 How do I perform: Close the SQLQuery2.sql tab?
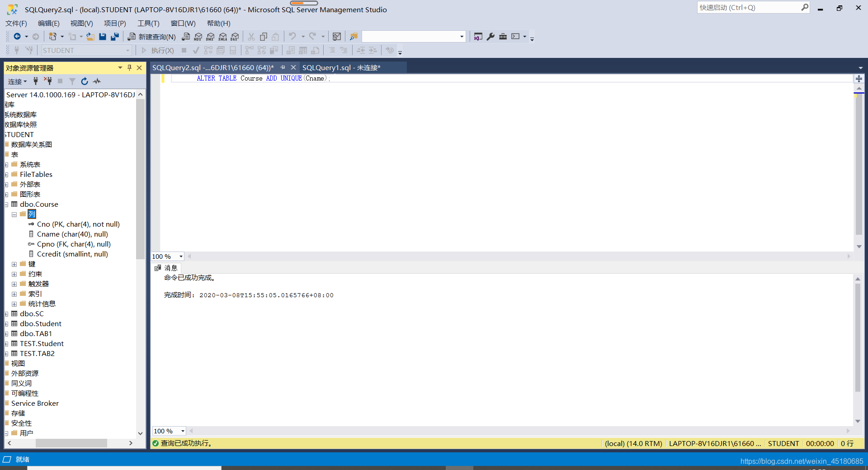(293, 67)
